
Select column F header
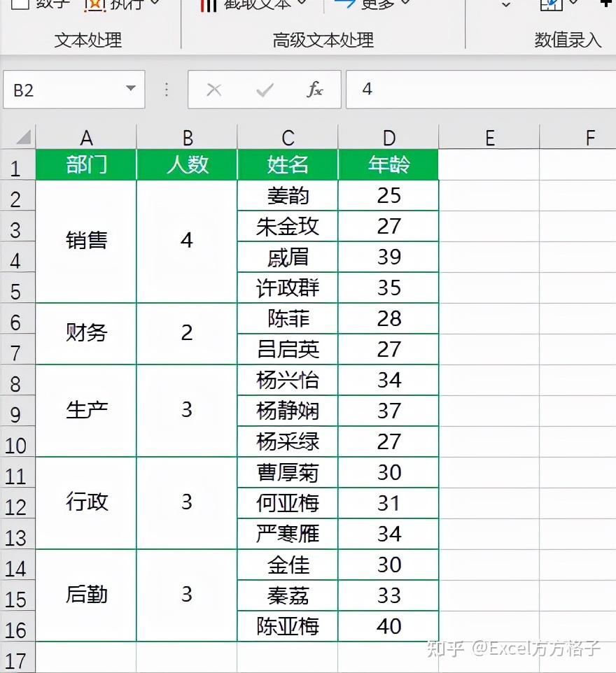577,137
